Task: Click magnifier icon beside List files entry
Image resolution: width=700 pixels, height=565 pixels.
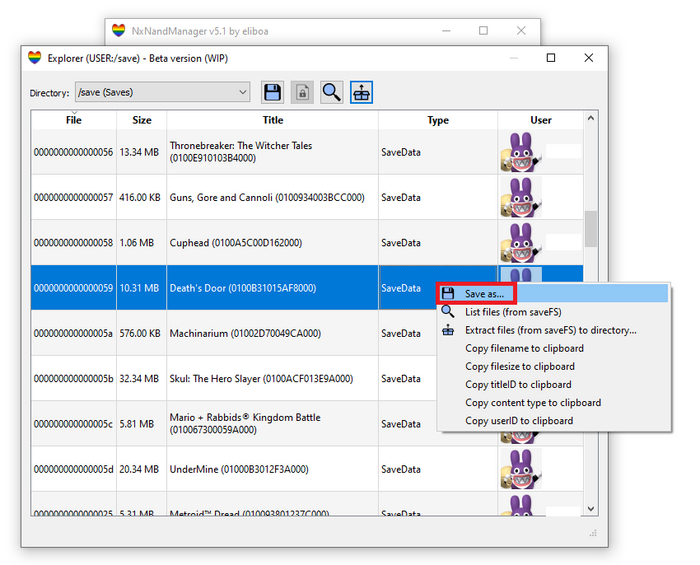Action: 448,312
